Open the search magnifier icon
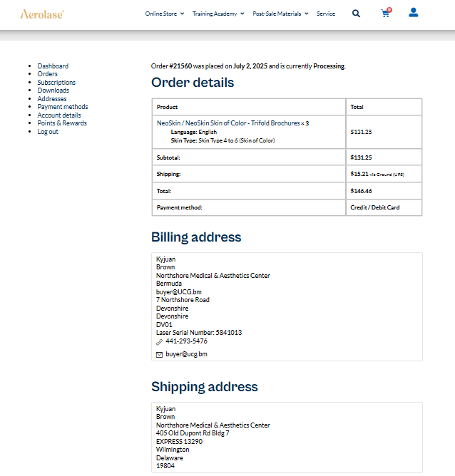Image resolution: width=455 pixels, height=476 pixels. coord(356,14)
